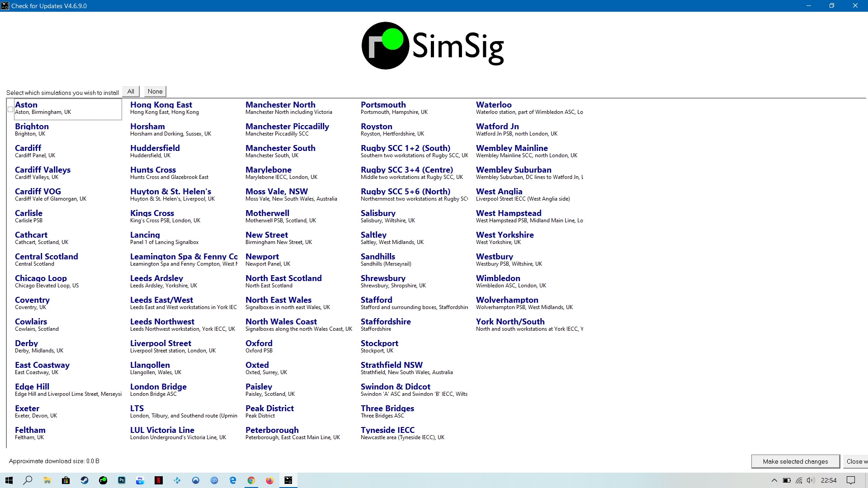Click the 22:54 taskbar clock

pos(829,480)
